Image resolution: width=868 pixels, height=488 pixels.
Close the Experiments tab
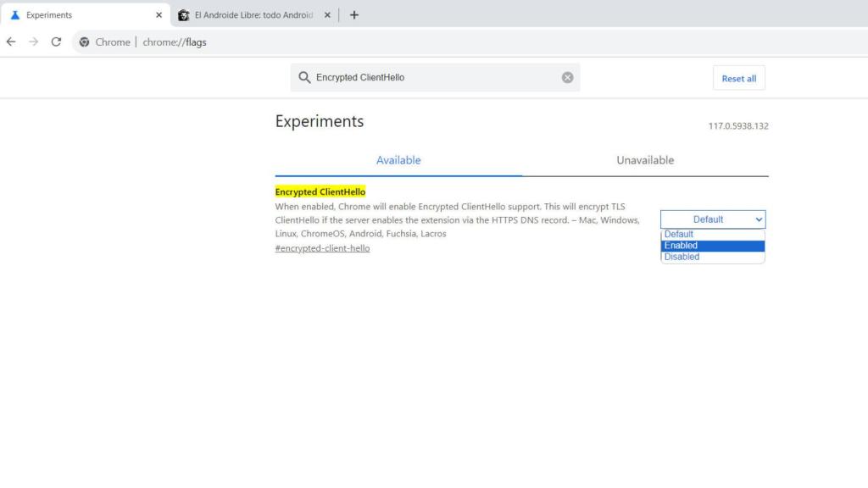tap(159, 15)
